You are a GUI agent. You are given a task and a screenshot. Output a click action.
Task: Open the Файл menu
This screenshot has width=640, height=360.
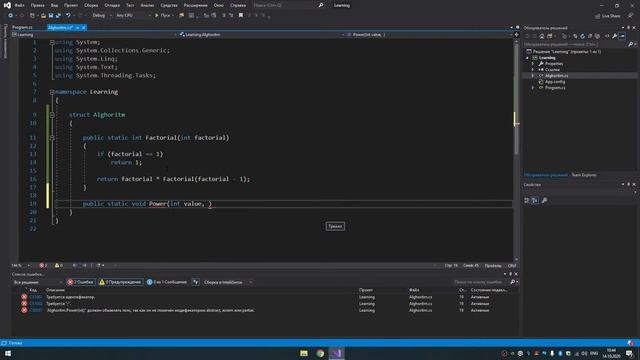point(19,5)
